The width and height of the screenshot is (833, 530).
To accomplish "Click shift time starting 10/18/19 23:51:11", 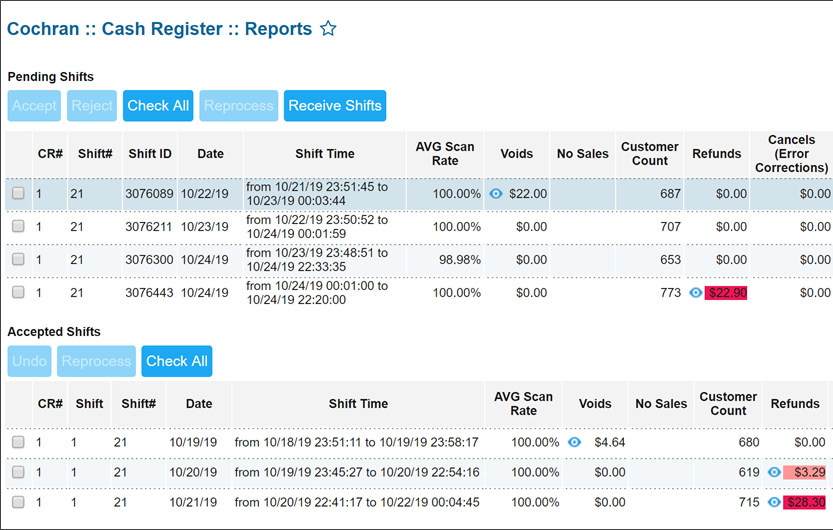I will [x=356, y=442].
